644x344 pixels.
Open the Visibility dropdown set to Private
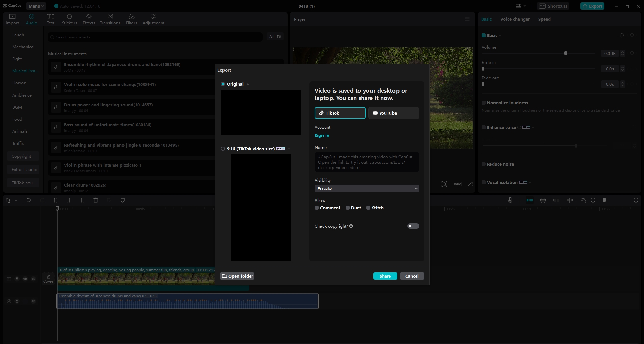click(367, 188)
